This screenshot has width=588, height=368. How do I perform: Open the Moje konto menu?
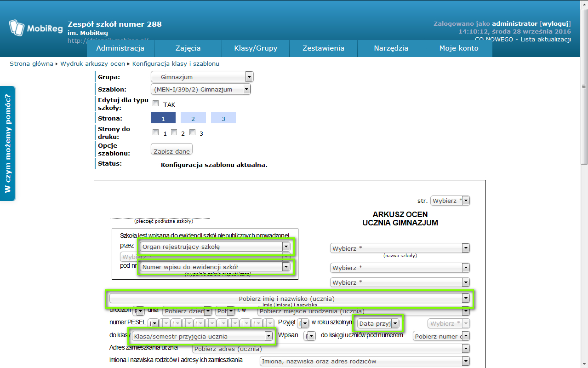pyautogui.click(x=459, y=48)
